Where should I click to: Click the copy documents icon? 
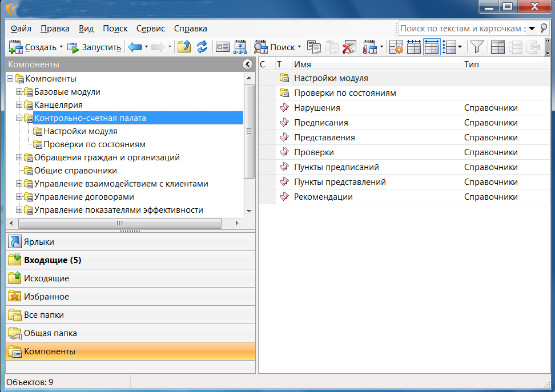coord(314,47)
